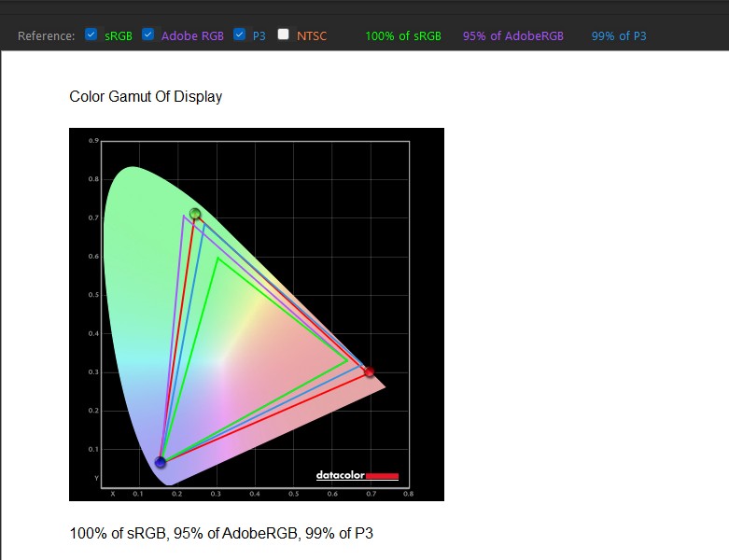Click the blue P3 label text
729x560 pixels.
point(259,36)
